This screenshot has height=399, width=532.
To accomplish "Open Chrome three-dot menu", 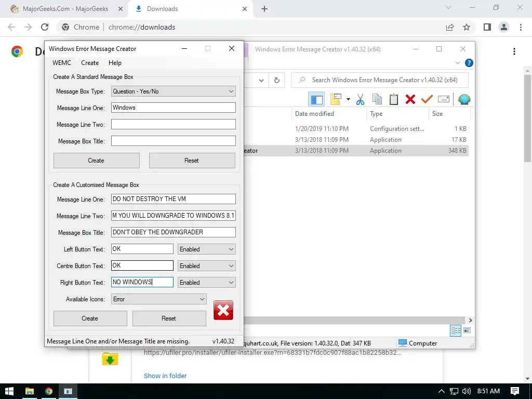I will (521, 27).
